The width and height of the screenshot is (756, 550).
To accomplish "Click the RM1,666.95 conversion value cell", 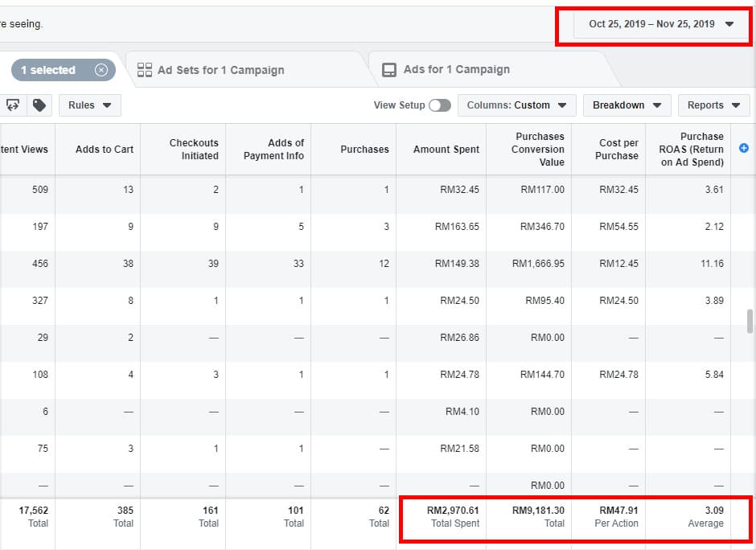I will pos(541,264).
